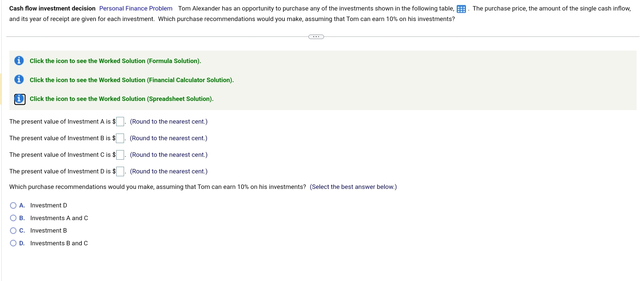The image size is (644, 281).
Task: Open the Worked Solution Spreadsheet link text
Action: pyautogui.click(x=121, y=99)
